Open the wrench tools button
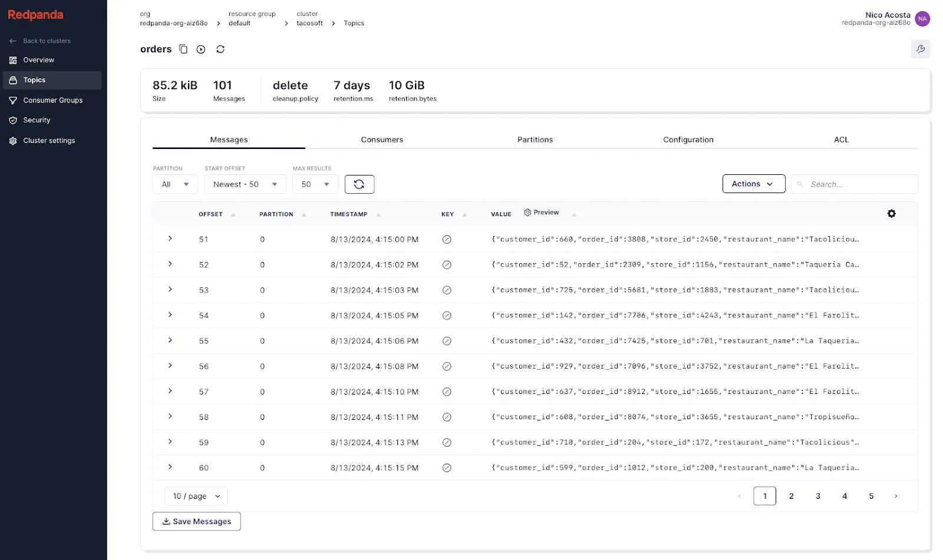The height and width of the screenshot is (560, 943). pyautogui.click(x=920, y=49)
